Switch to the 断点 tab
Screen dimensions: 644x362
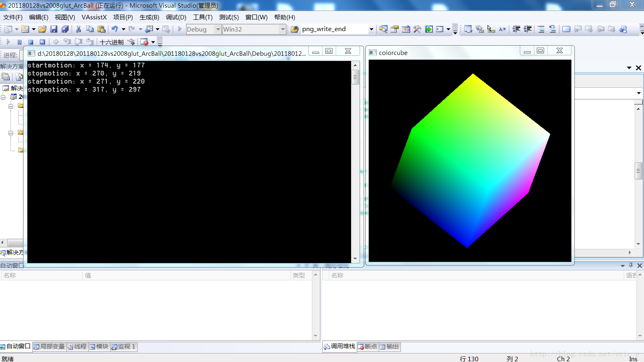tap(368, 347)
